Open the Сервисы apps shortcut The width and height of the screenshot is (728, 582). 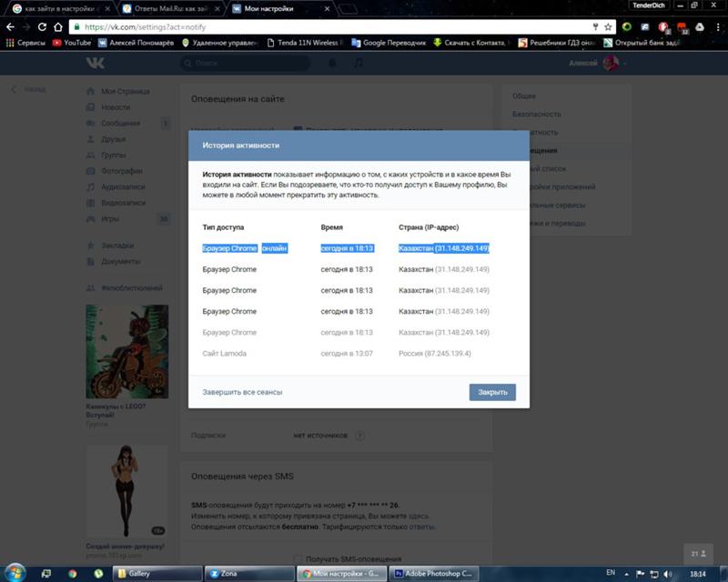click(x=25, y=43)
